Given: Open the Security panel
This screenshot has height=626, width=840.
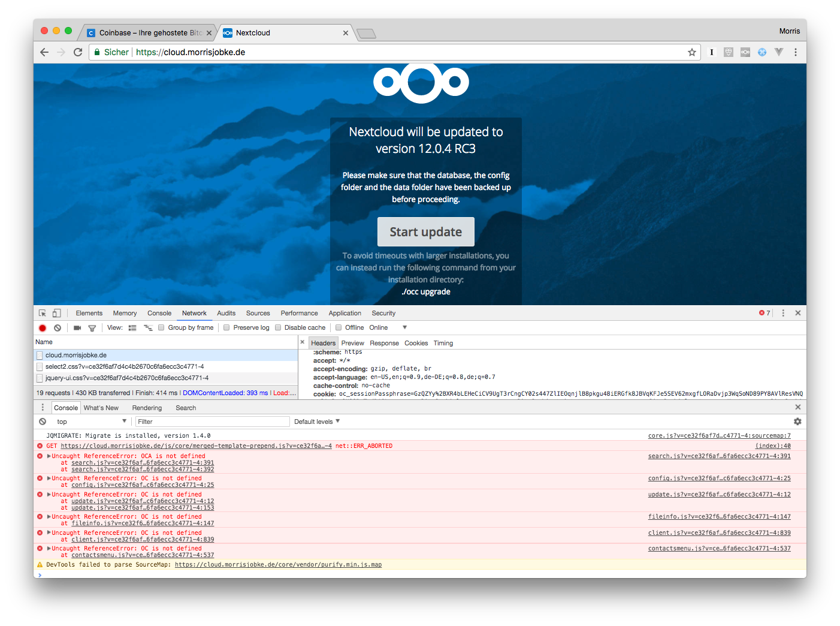Looking at the screenshot, I should point(383,313).
